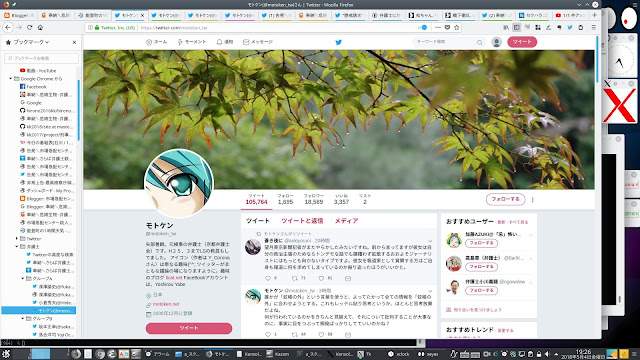The width and height of the screenshot is (640, 360).
Task: Reply to the first retweeted tweet
Action: [x=268, y=278]
